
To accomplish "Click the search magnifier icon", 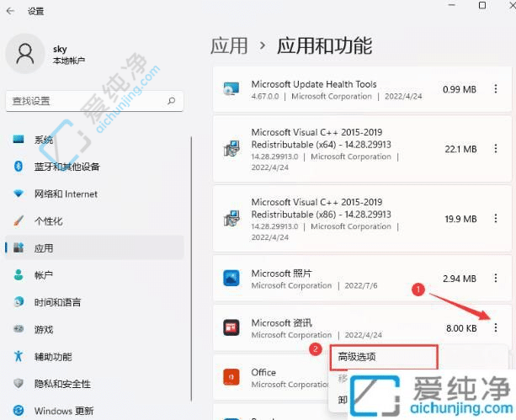I will pos(172,100).
